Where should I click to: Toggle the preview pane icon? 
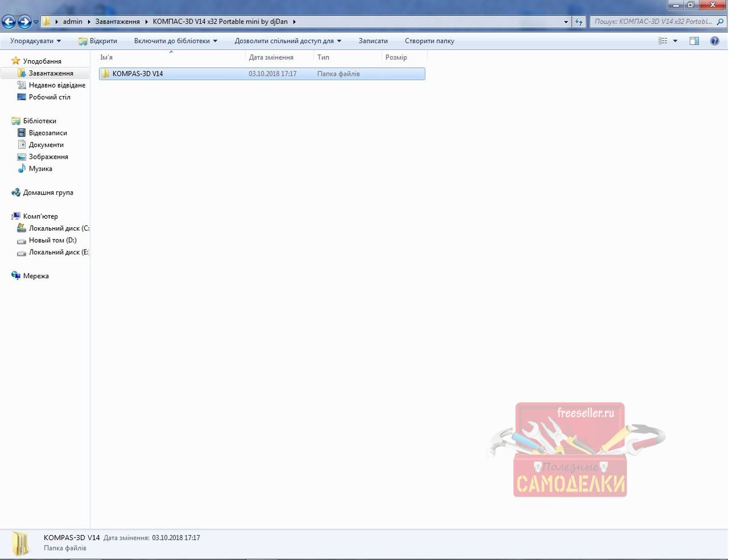(694, 41)
